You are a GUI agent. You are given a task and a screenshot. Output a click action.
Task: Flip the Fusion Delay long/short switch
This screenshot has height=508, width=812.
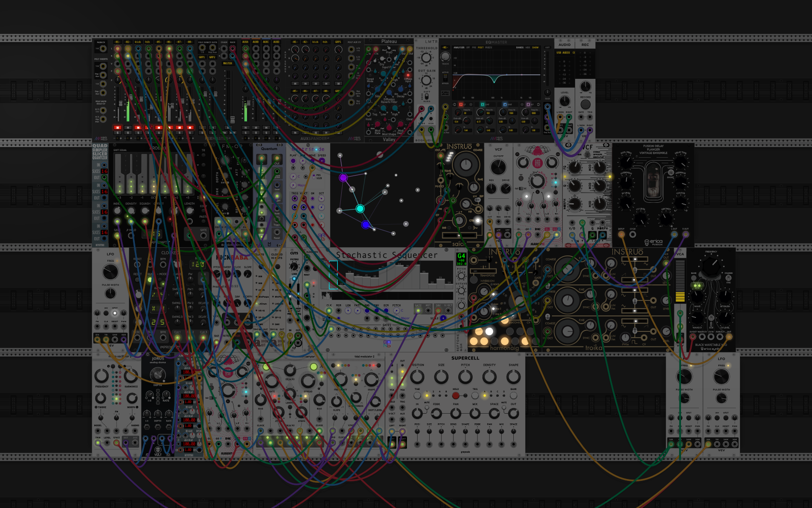click(x=670, y=172)
